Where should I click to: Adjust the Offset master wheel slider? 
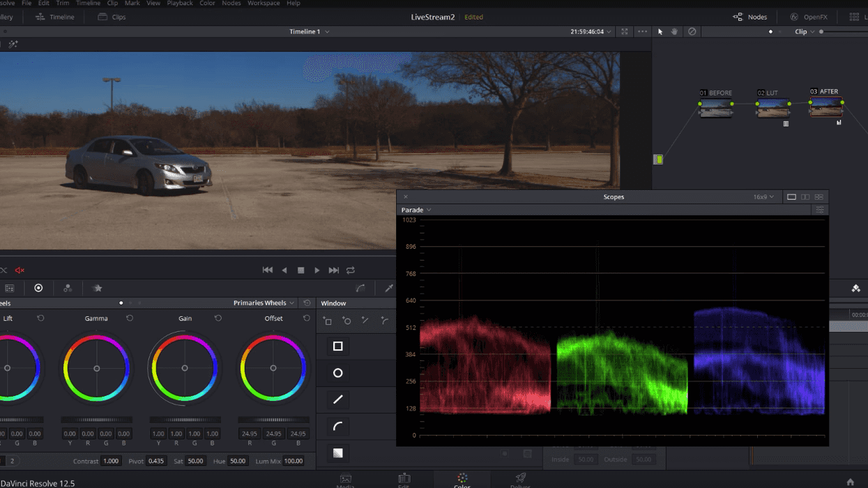click(x=273, y=420)
